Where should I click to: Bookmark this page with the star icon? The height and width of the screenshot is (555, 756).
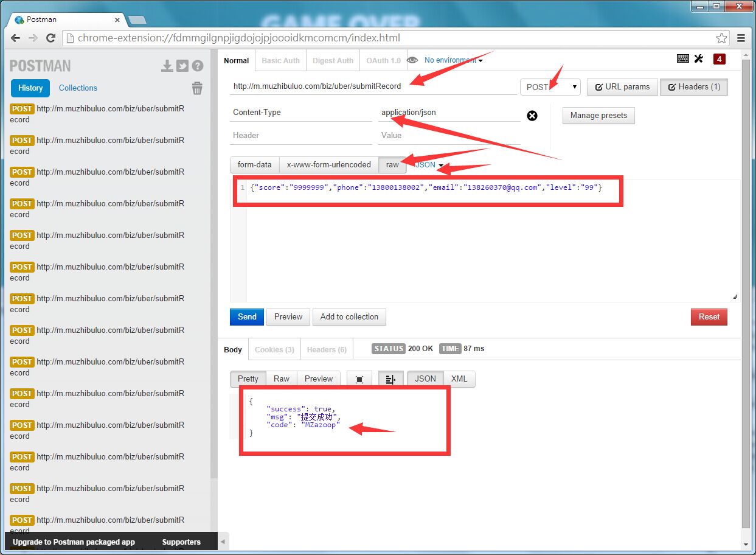(721, 38)
